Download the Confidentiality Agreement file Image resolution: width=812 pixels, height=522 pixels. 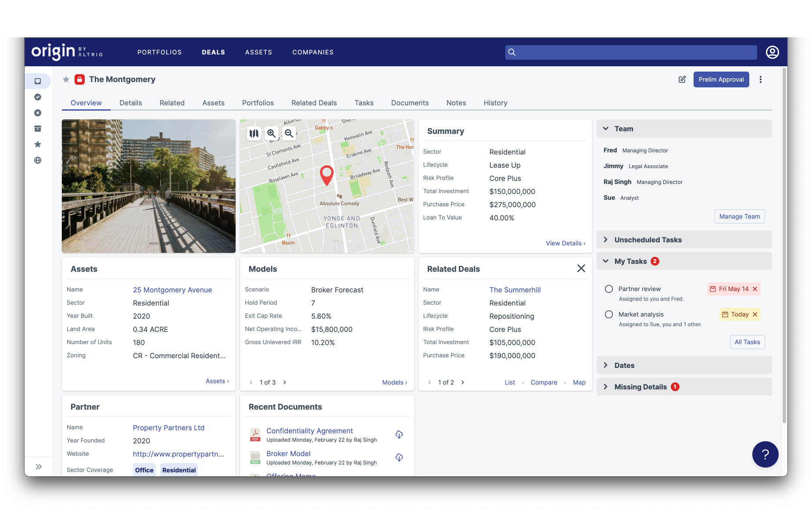tap(399, 435)
